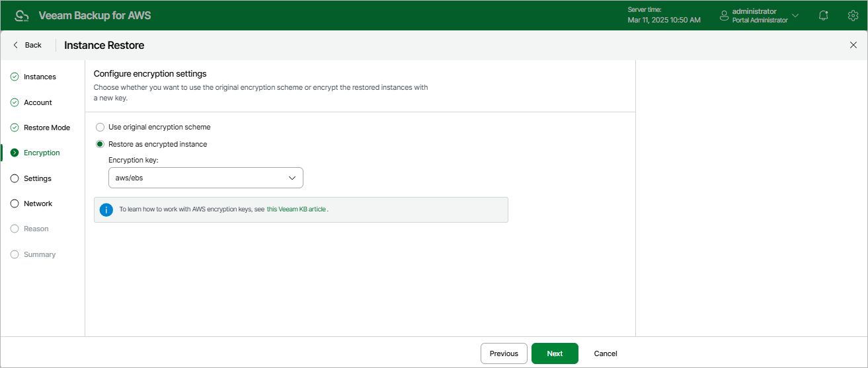
Task: Click the administrator user avatar icon
Action: click(724, 15)
